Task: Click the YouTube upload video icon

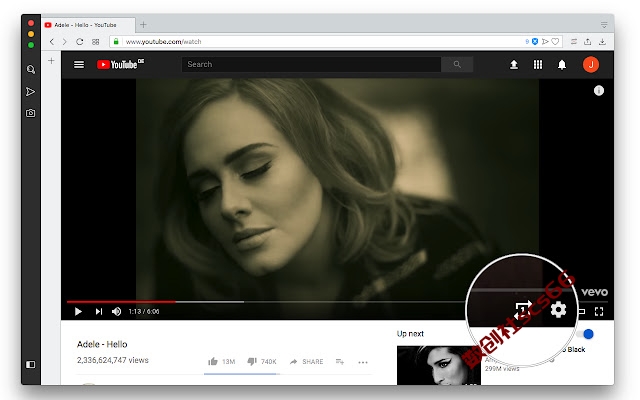Action: click(x=514, y=64)
